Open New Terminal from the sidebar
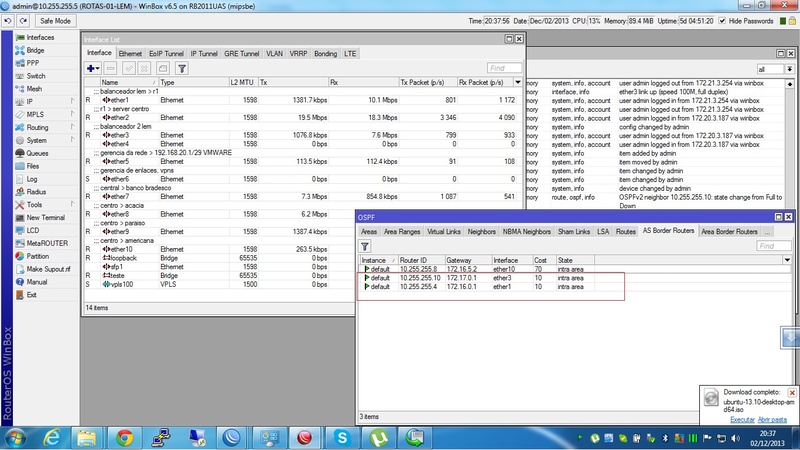This screenshot has height=450, width=800. tap(45, 217)
